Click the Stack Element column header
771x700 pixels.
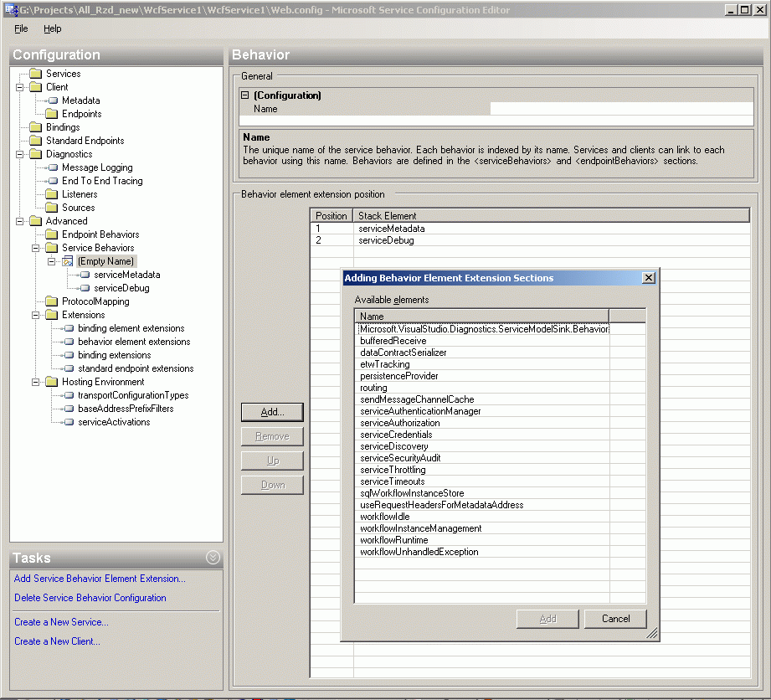point(551,215)
